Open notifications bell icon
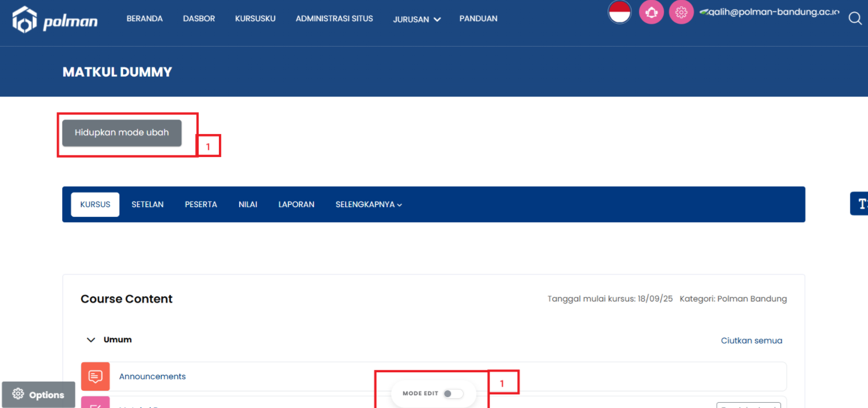 (x=651, y=12)
